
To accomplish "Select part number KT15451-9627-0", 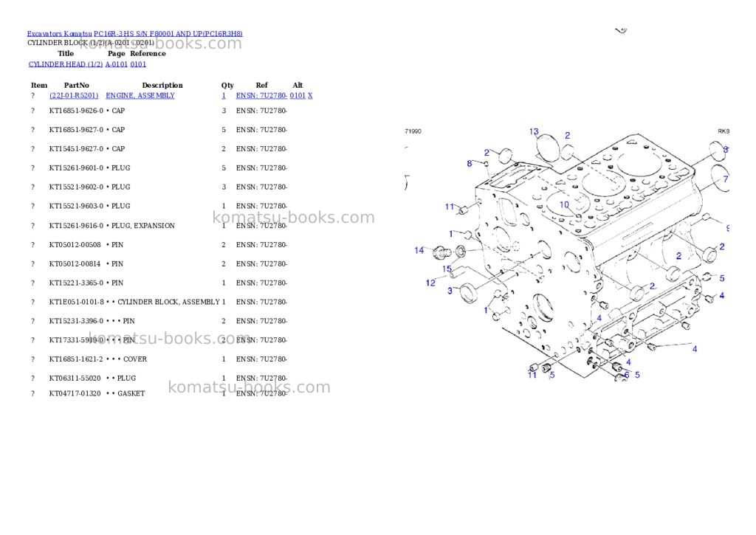I will tap(76, 149).
